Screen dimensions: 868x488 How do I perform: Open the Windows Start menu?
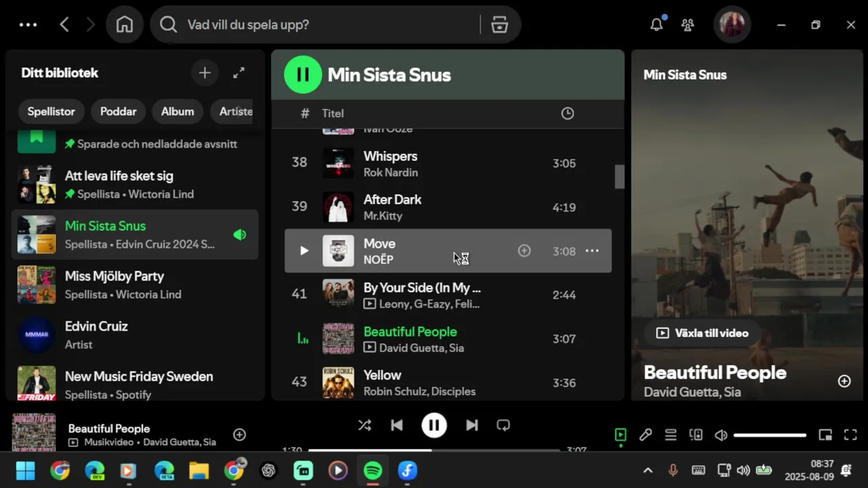click(25, 470)
